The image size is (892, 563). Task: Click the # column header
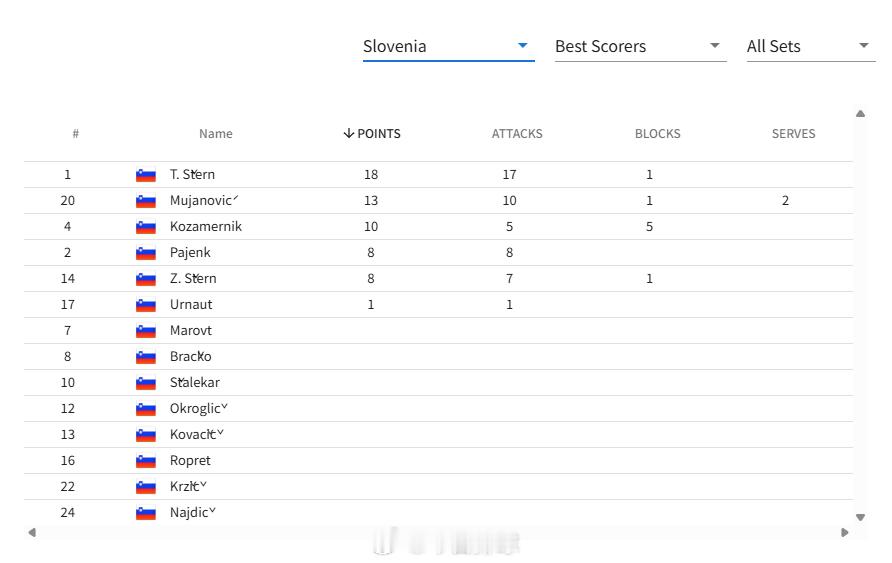76,134
